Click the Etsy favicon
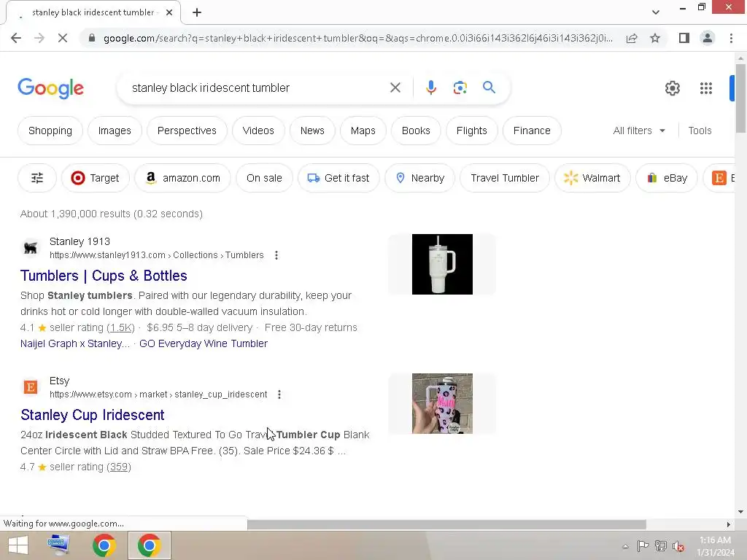The width and height of the screenshot is (747, 560). pos(31,386)
